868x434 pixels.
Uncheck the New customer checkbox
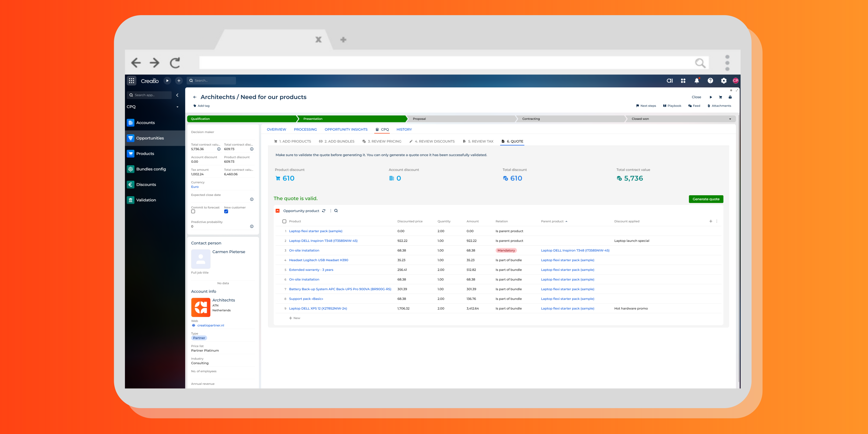point(226,212)
